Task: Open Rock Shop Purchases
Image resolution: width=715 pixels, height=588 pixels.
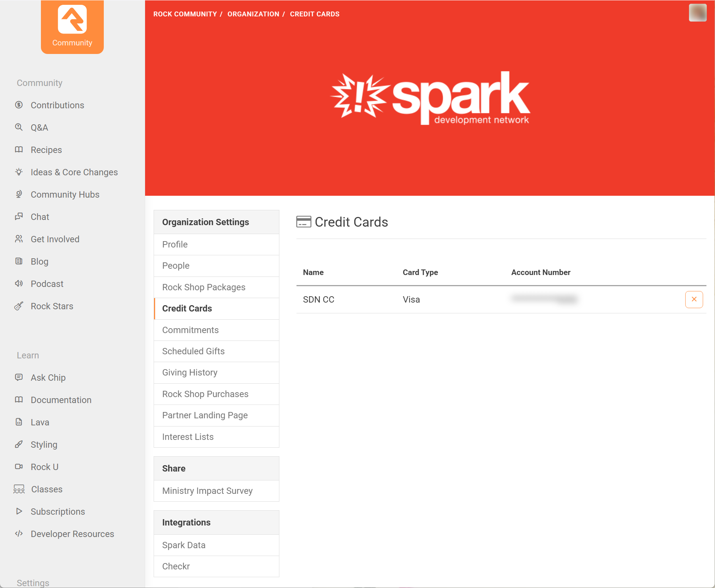Action: pyautogui.click(x=217, y=394)
